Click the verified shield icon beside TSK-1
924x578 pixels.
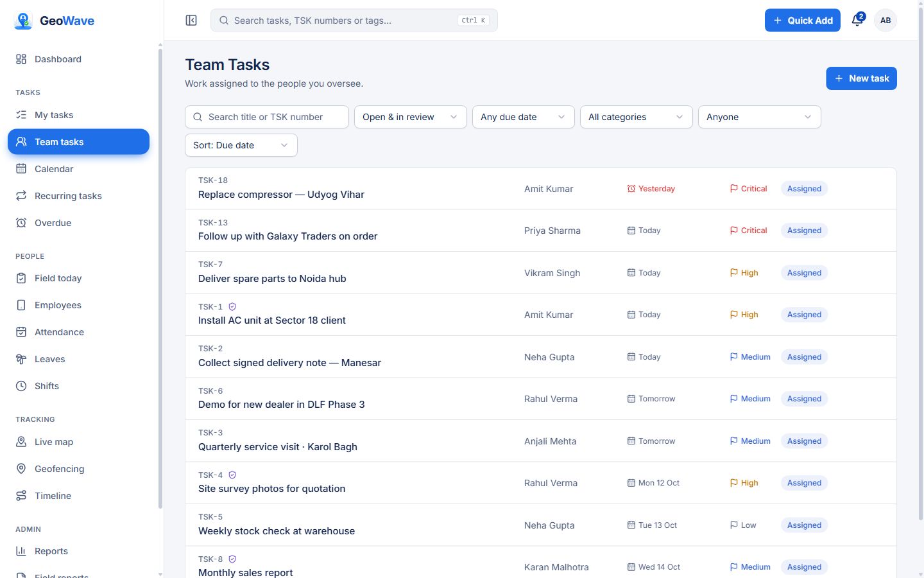(232, 307)
